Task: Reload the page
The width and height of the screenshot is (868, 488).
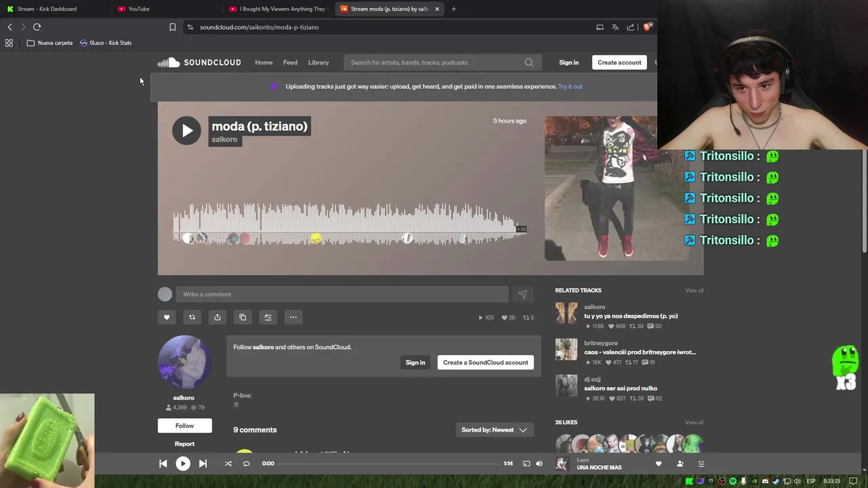Action: [x=37, y=27]
